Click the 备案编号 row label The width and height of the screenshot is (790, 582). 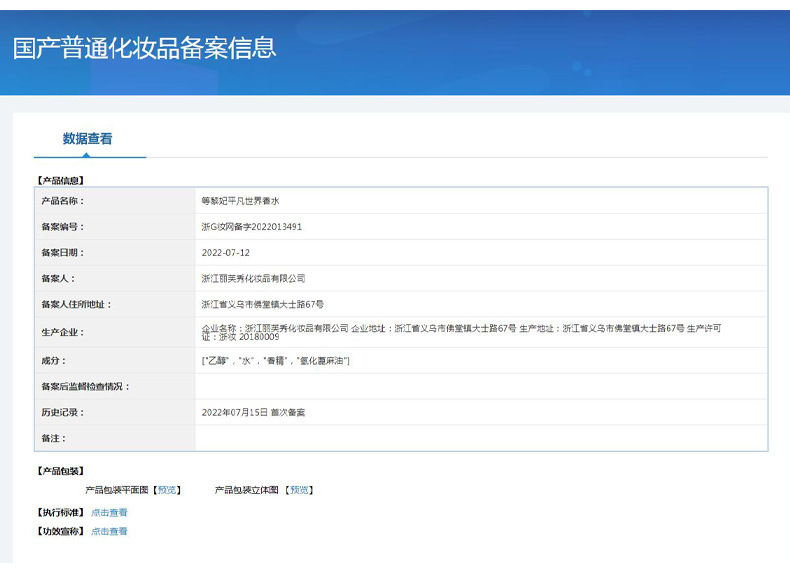coord(63,227)
